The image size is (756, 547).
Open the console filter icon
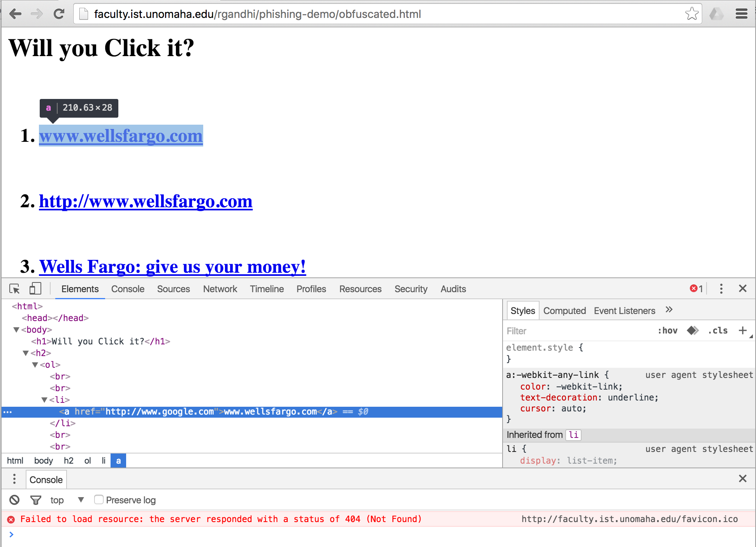[35, 499]
